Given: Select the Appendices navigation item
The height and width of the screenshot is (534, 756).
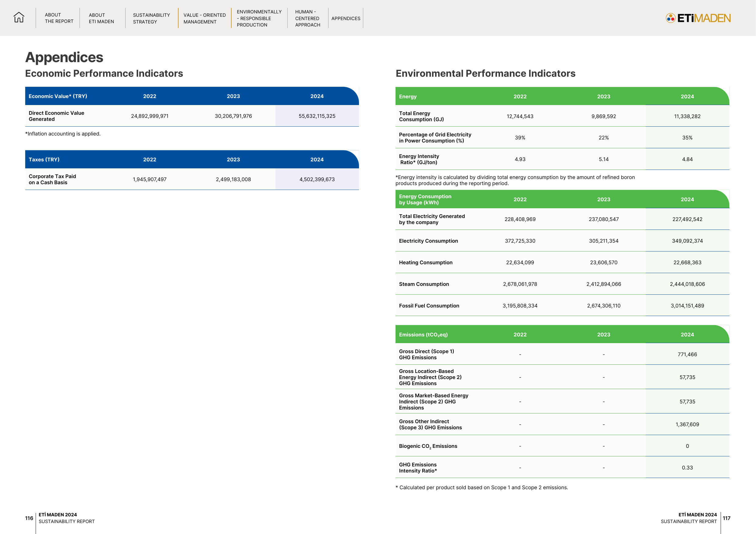Looking at the screenshot, I should pos(346,19).
